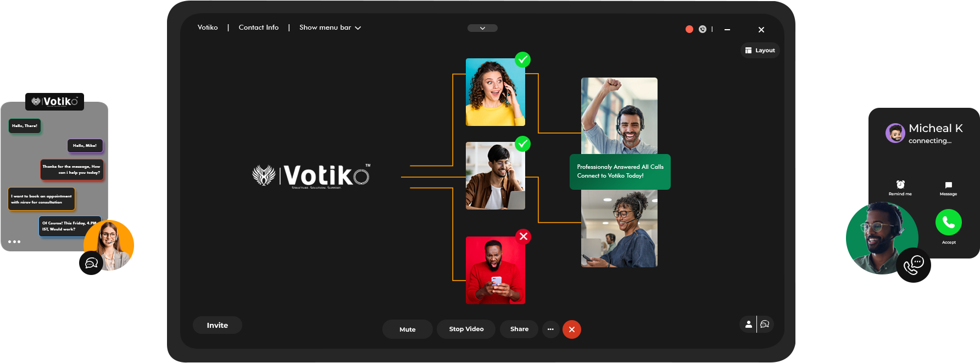The image size is (980, 363).
Task: Click green checkmark on middle caller
Action: click(523, 144)
